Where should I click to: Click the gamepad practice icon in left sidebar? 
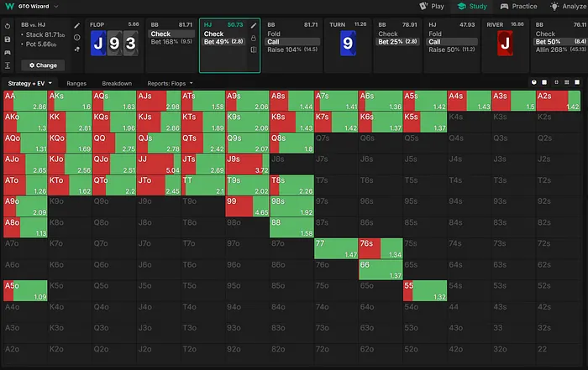click(x=8, y=51)
